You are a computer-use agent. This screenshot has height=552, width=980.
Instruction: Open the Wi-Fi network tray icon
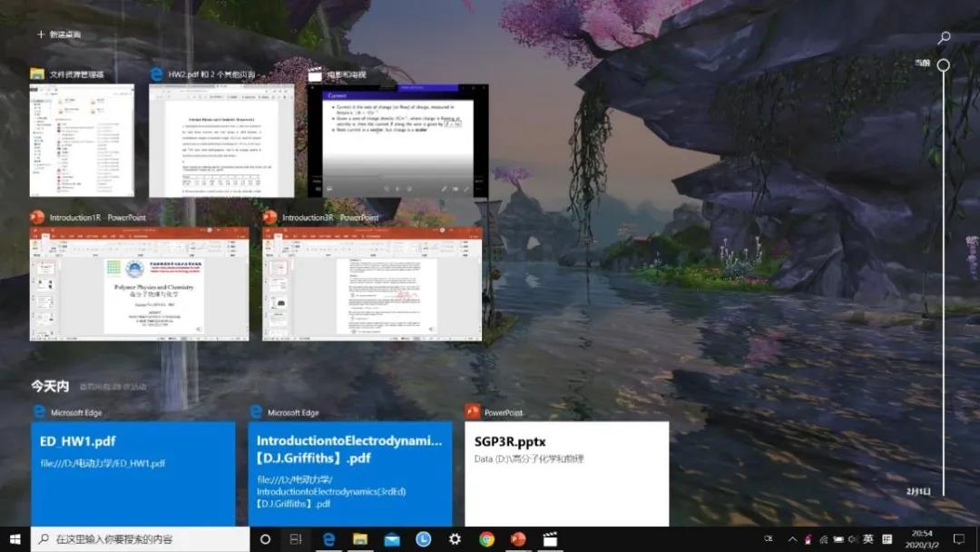[824, 539]
